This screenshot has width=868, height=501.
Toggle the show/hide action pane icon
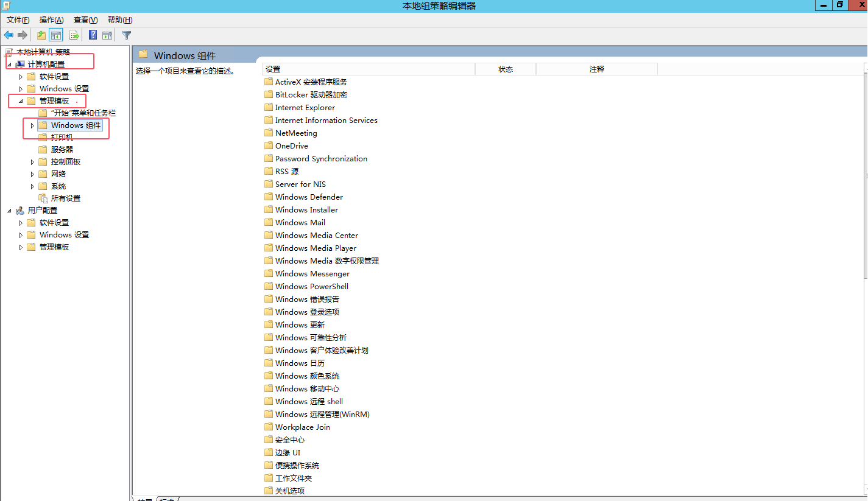point(107,35)
